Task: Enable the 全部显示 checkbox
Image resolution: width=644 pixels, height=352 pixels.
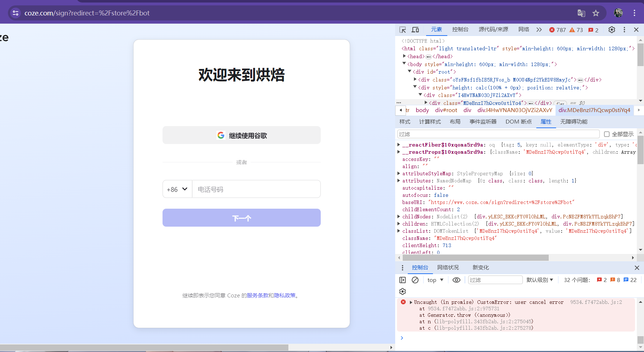Action: coord(607,134)
